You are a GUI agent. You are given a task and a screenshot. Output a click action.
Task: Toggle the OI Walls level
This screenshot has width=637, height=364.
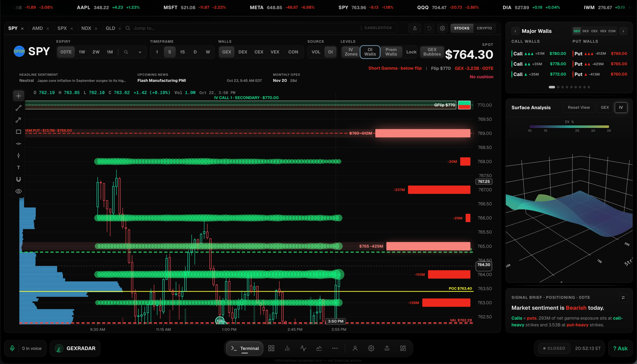tap(370, 52)
